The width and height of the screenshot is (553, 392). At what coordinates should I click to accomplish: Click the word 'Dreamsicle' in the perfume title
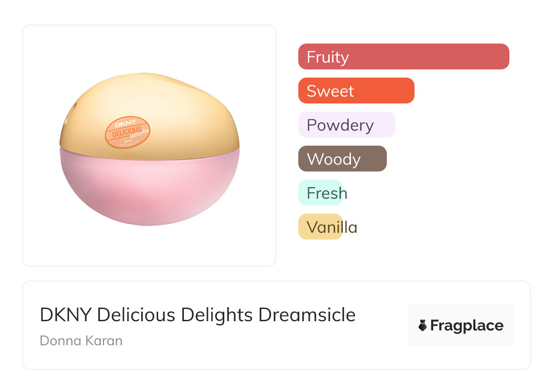307,314
